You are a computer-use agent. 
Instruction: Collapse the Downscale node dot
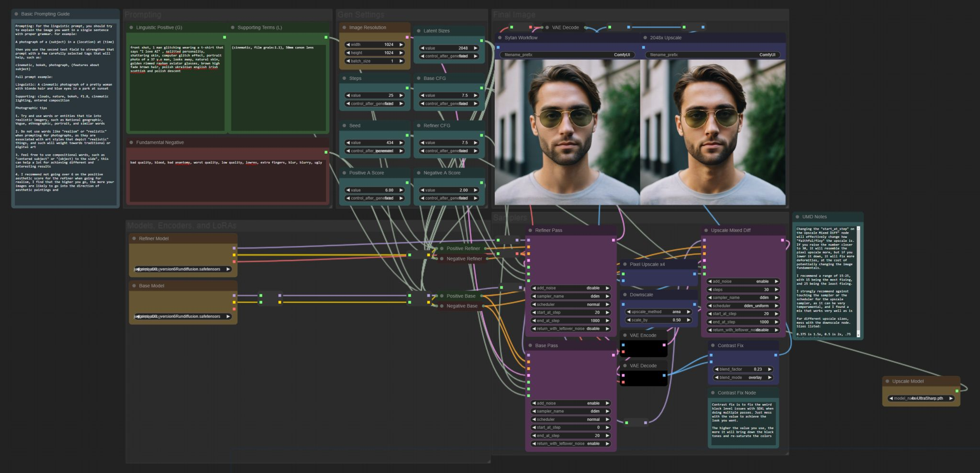coord(625,295)
